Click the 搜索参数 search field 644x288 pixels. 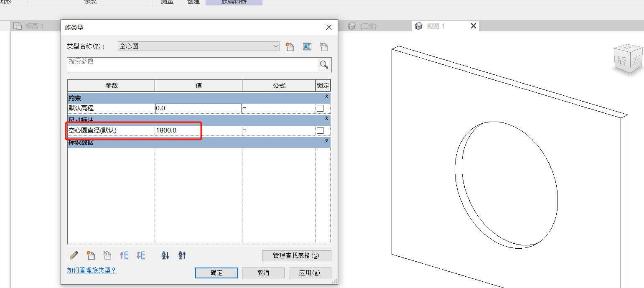pyautogui.click(x=193, y=64)
